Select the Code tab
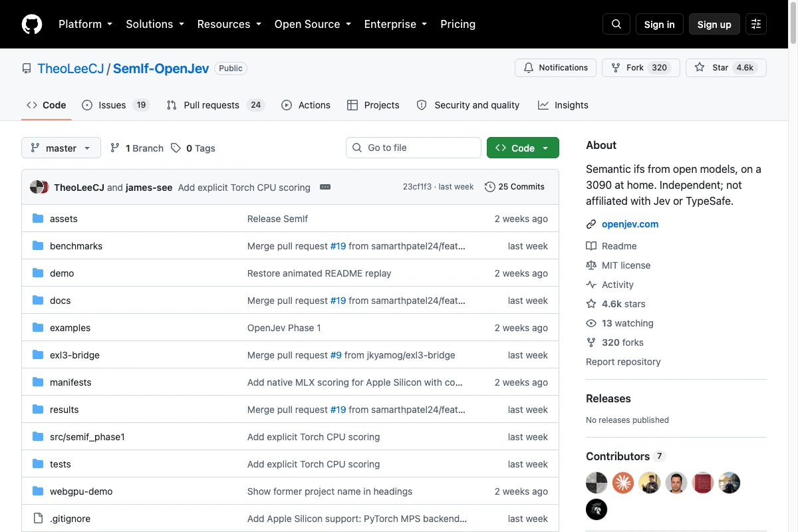 [47, 105]
